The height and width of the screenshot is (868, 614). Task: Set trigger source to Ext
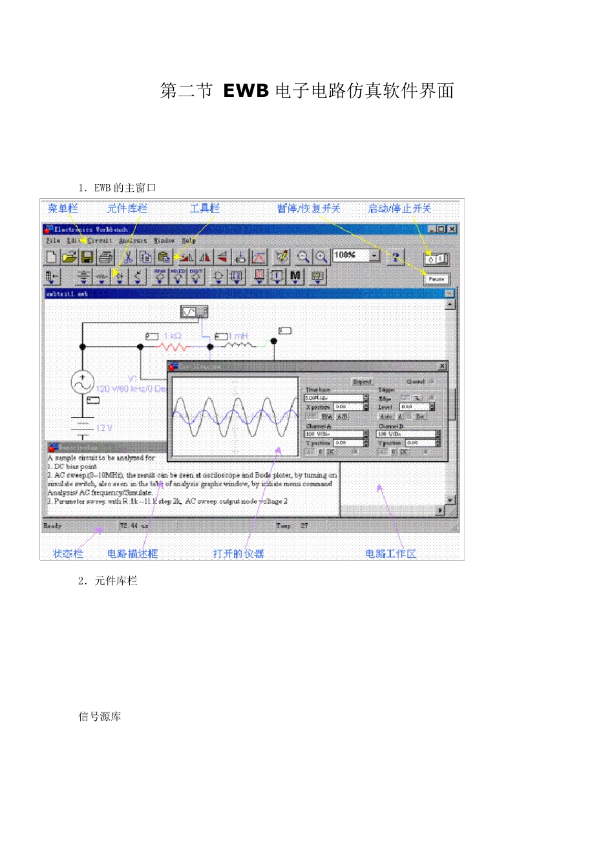(420, 417)
